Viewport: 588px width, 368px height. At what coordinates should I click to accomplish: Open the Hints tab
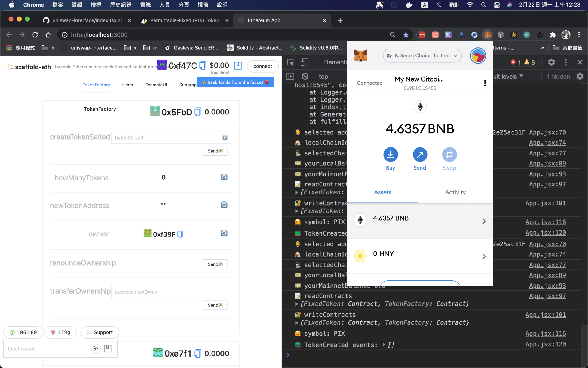127,85
